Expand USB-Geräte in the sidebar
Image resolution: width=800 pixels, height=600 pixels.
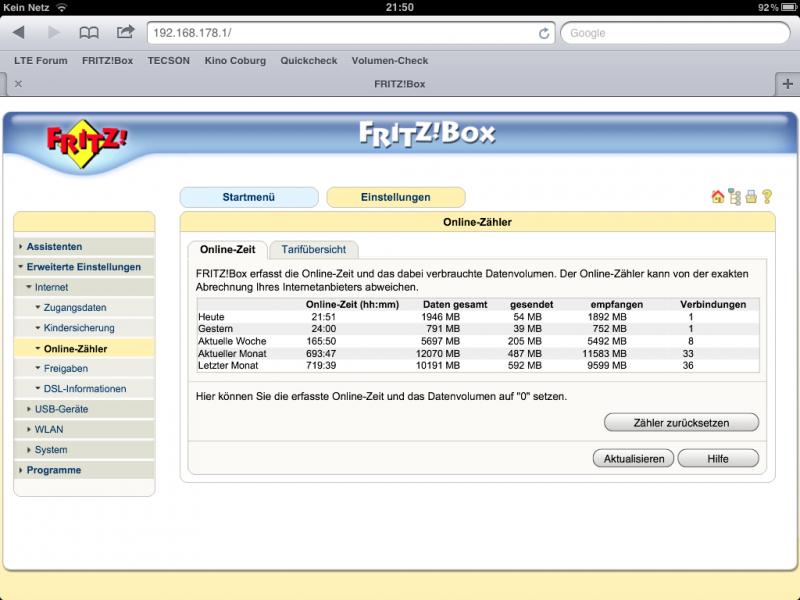tap(84, 409)
